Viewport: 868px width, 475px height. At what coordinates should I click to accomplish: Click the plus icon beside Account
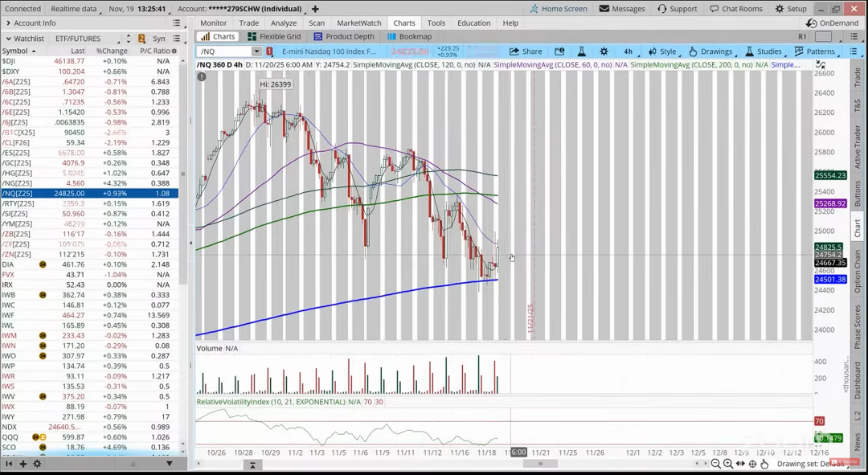tap(315, 9)
